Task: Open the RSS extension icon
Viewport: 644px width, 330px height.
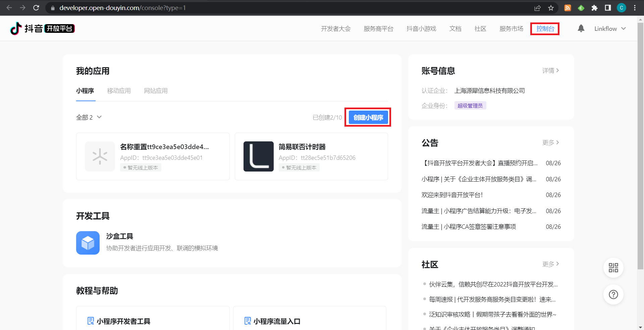Action: click(568, 8)
